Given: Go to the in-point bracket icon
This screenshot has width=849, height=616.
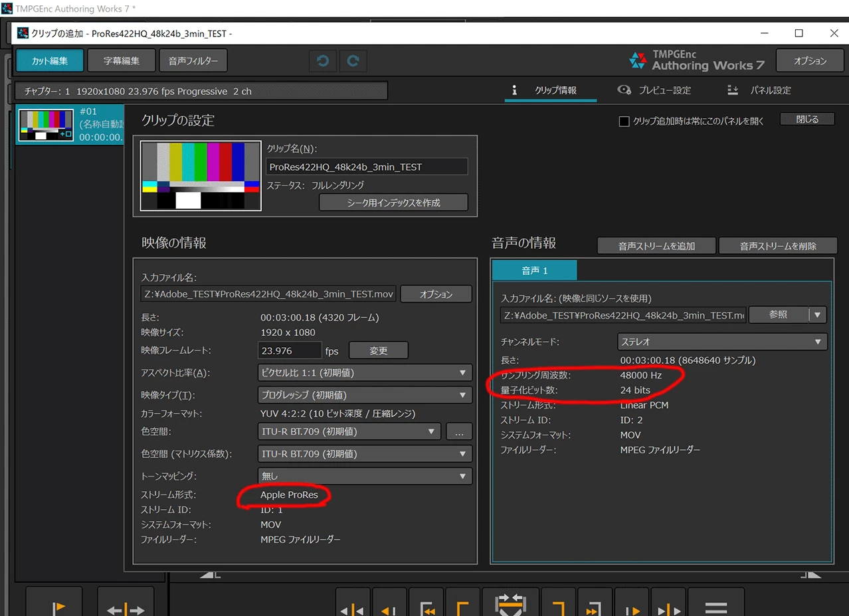Looking at the screenshot, I should [426, 607].
